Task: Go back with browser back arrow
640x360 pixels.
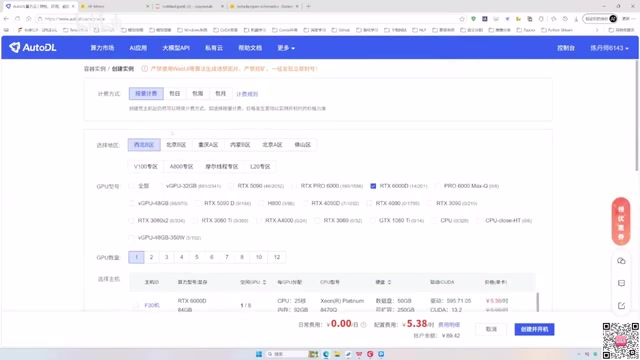Action: tap(6, 19)
